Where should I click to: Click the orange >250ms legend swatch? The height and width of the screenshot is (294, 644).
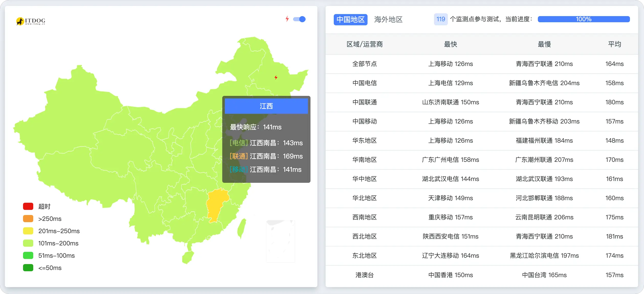tap(28, 219)
